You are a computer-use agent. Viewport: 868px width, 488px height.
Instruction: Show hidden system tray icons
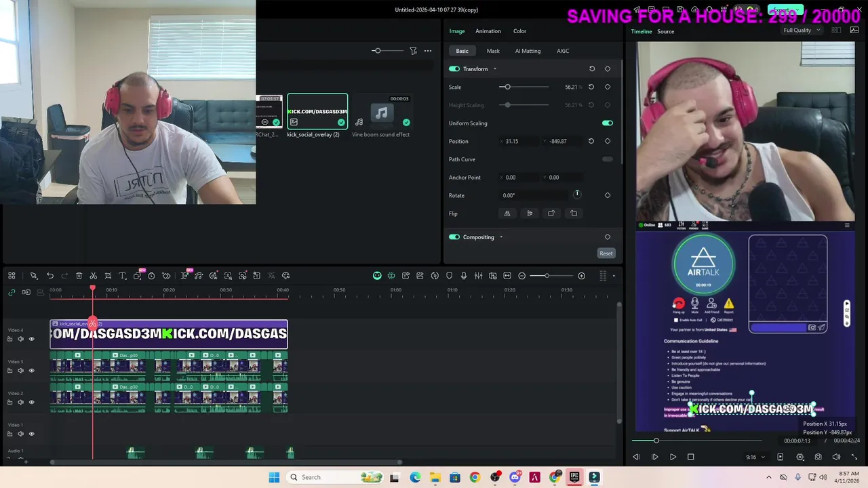tap(768, 477)
